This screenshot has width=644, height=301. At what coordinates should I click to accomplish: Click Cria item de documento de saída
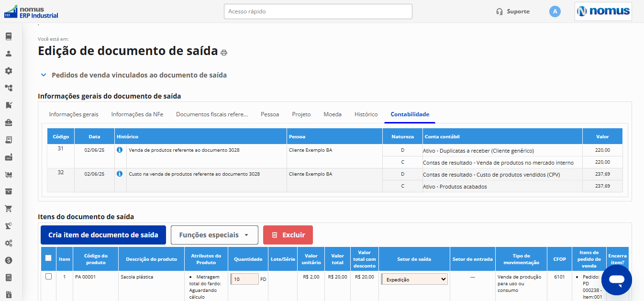[x=103, y=235]
